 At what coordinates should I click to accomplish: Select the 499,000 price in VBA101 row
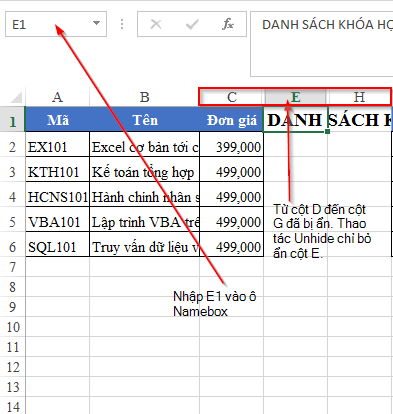(232, 220)
